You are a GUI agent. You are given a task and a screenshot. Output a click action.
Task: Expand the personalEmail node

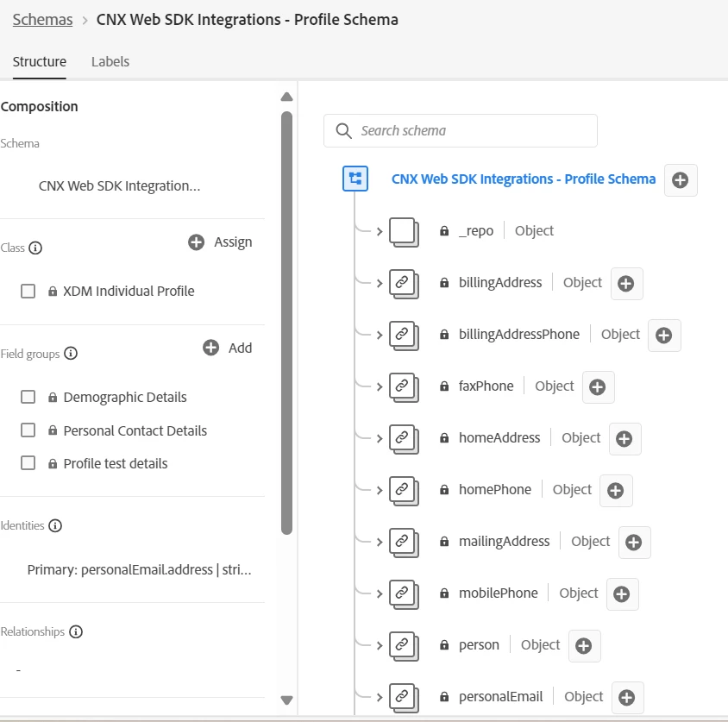(x=380, y=697)
